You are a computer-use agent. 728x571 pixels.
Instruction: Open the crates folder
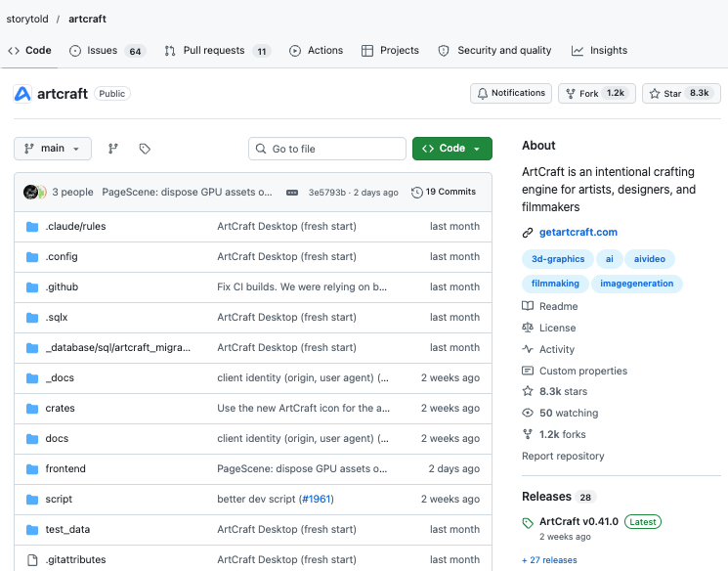[60, 408]
